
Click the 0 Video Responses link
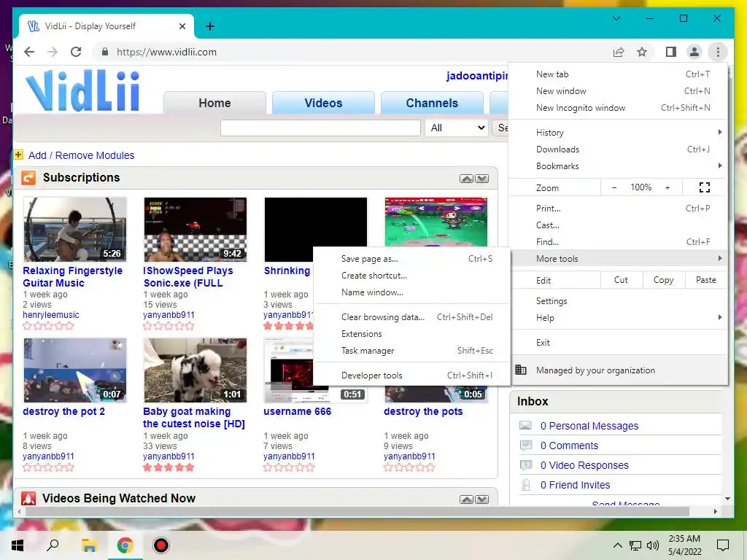pos(584,465)
